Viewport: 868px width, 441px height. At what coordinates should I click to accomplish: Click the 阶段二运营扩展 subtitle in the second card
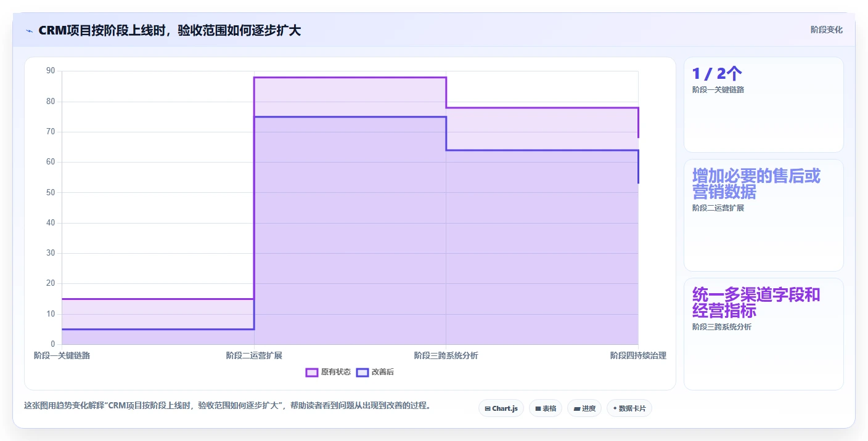[x=718, y=208]
